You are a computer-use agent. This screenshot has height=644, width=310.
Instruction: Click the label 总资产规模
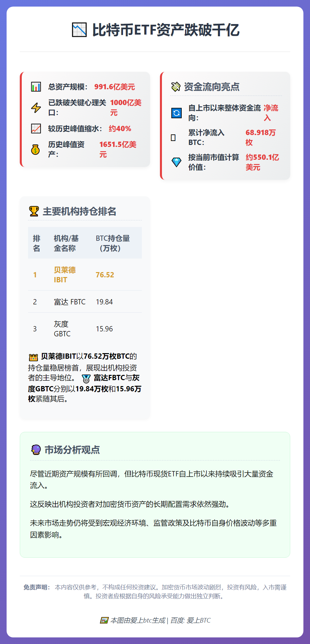(x=68, y=87)
